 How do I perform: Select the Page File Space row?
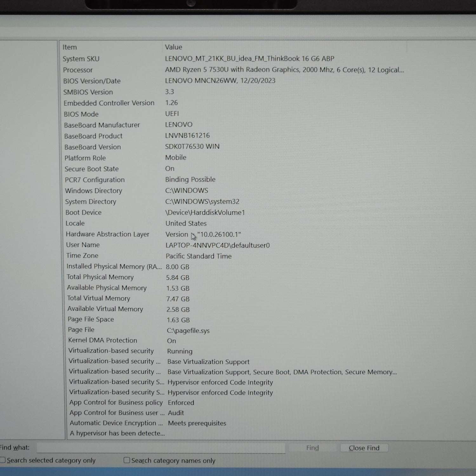[91, 320]
